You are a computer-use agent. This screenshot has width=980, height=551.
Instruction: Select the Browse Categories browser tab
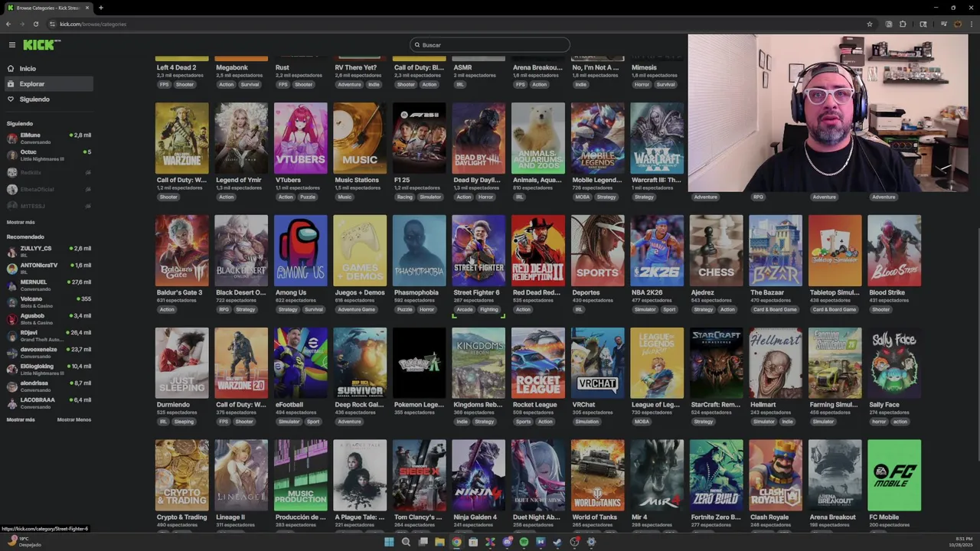(47, 8)
